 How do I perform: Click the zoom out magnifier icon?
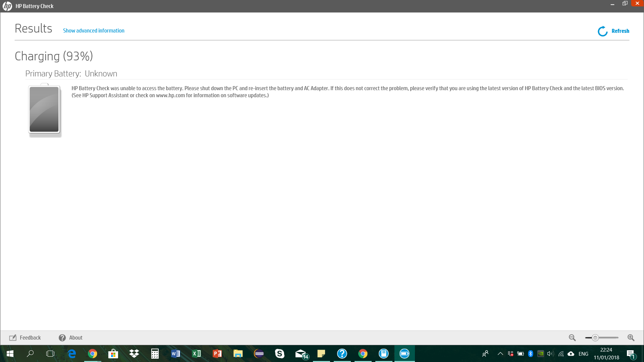(572, 338)
